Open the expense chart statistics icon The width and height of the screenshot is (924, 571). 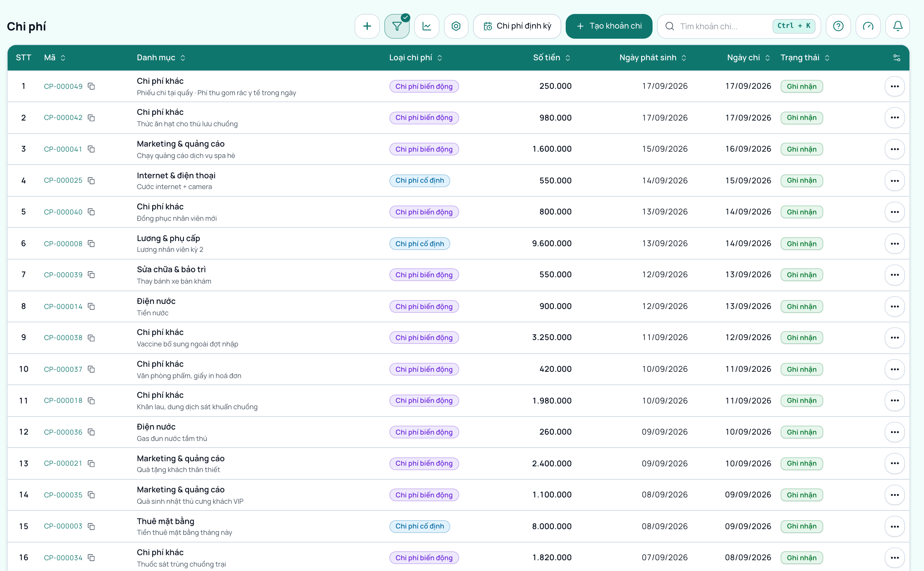426,26
